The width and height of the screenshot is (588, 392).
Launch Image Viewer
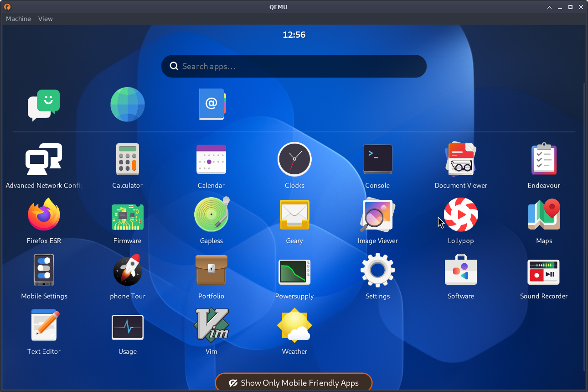[377, 214]
